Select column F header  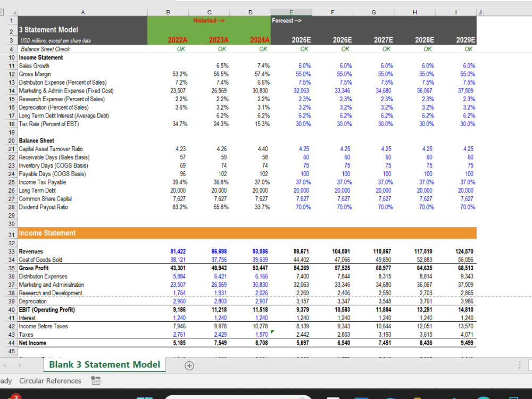332,13
